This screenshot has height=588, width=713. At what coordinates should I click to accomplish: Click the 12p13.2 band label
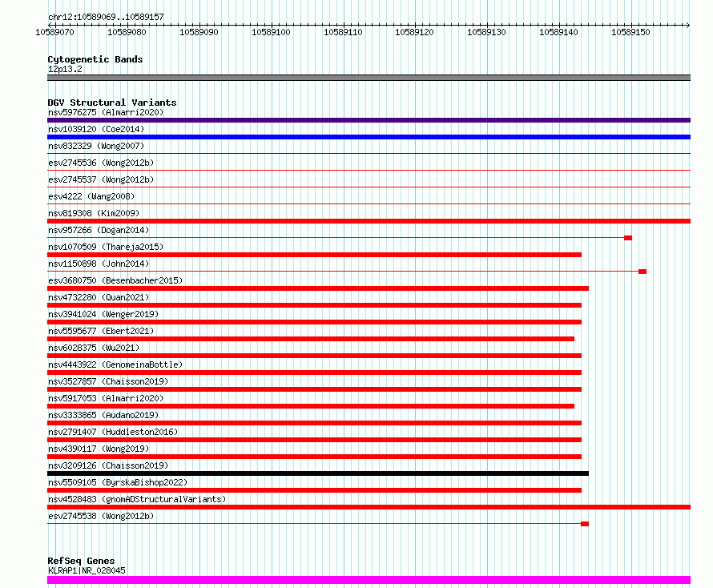pos(65,69)
